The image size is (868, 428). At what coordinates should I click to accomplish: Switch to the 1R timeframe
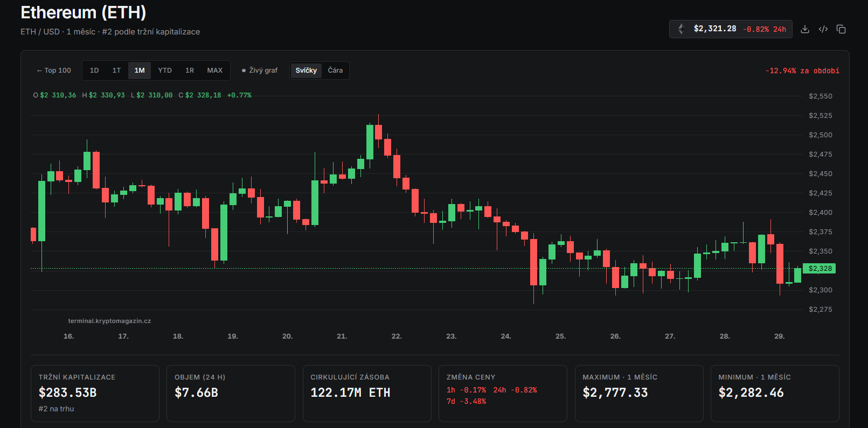pos(190,71)
